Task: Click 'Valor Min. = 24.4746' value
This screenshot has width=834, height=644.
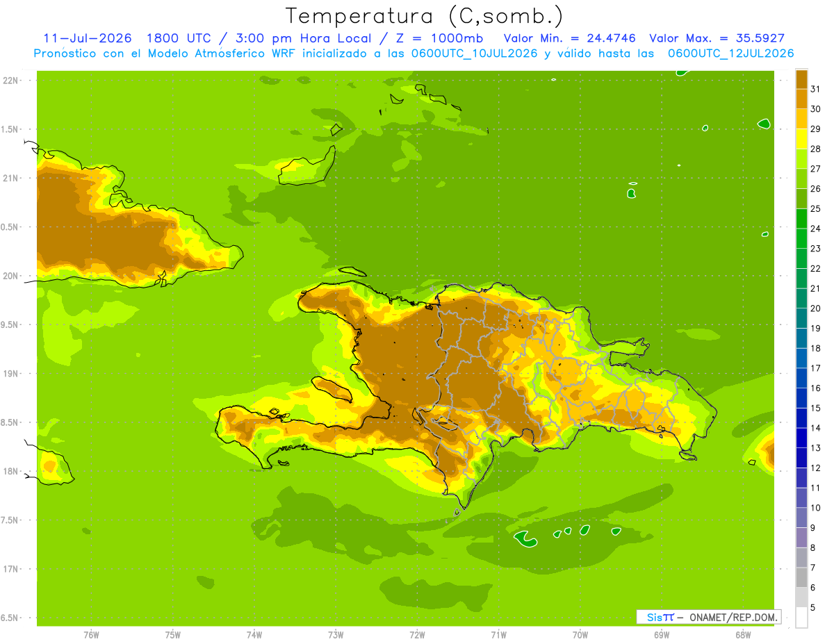Action: pyautogui.click(x=569, y=38)
